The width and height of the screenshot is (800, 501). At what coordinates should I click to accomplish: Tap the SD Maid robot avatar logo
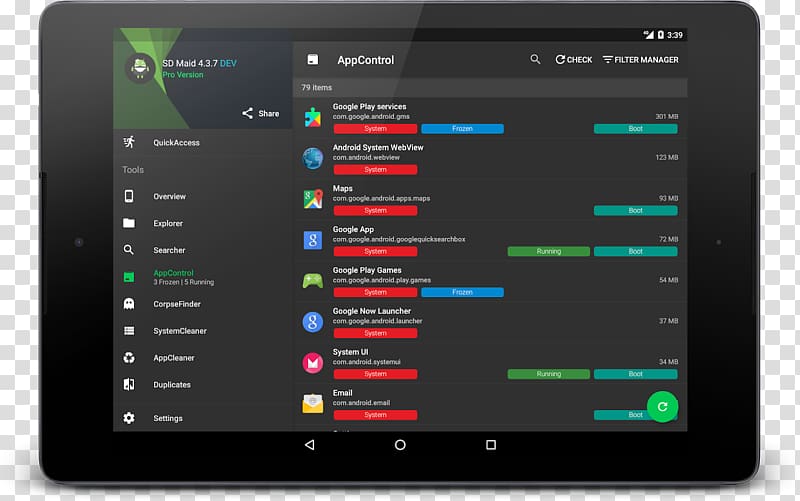[x=139, y=68]
